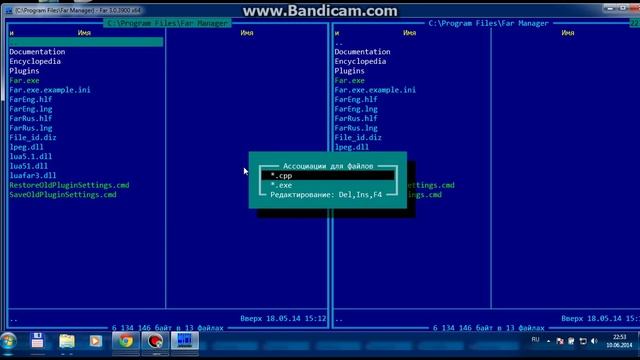Select File_id.diz in left panel
This screenshot has height=360, width=640.
[33, 138]
